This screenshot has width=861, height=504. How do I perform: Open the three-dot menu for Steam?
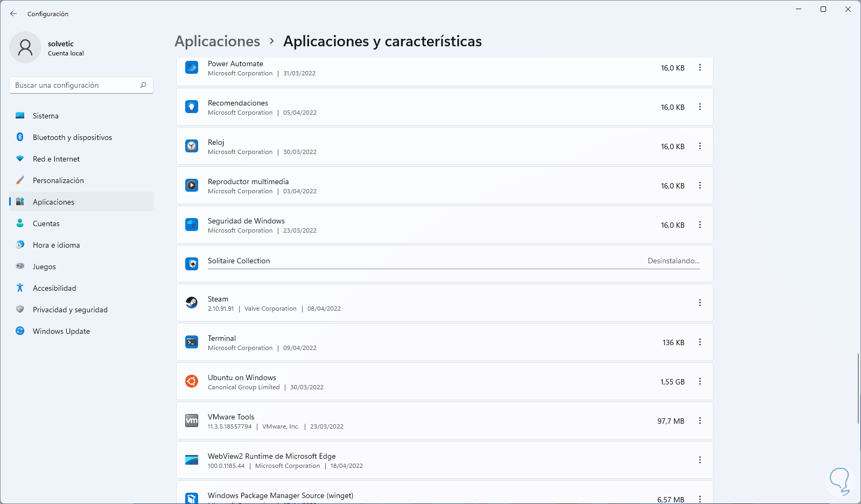point(700,303)
